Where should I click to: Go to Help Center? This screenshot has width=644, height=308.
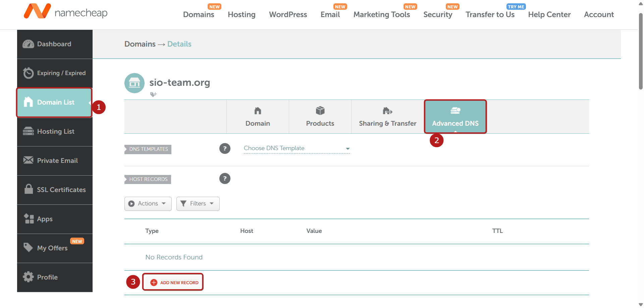coord(549,14)
